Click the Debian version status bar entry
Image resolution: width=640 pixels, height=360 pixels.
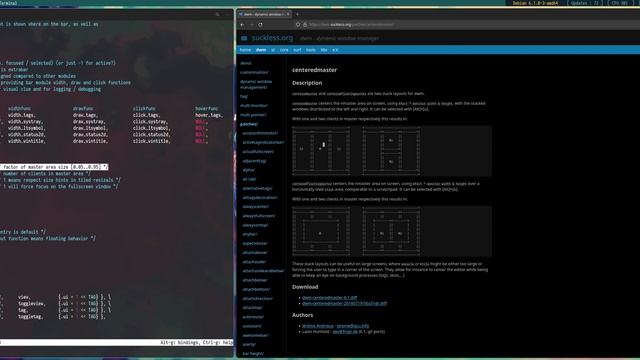pyautogui.click(x=535, y=3)
